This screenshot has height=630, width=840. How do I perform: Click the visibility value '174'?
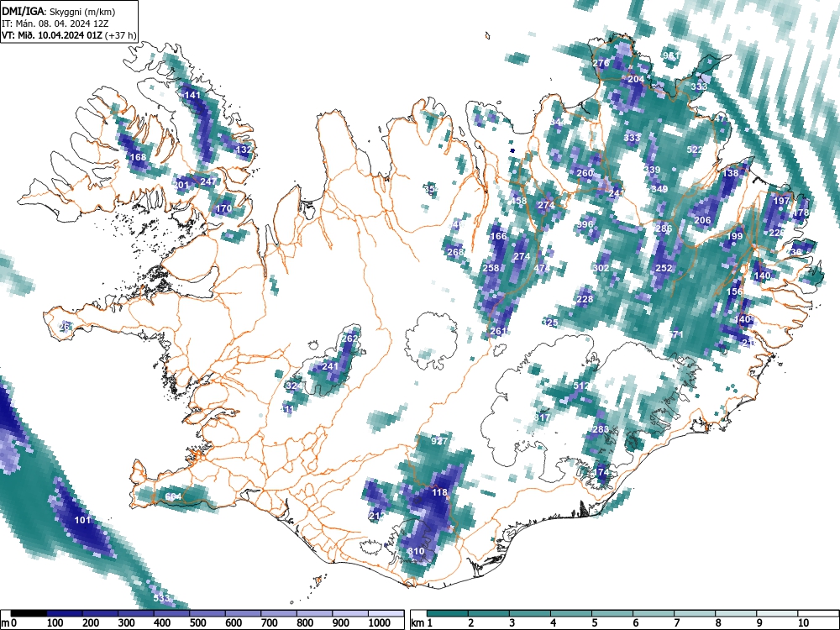(601, 472)
